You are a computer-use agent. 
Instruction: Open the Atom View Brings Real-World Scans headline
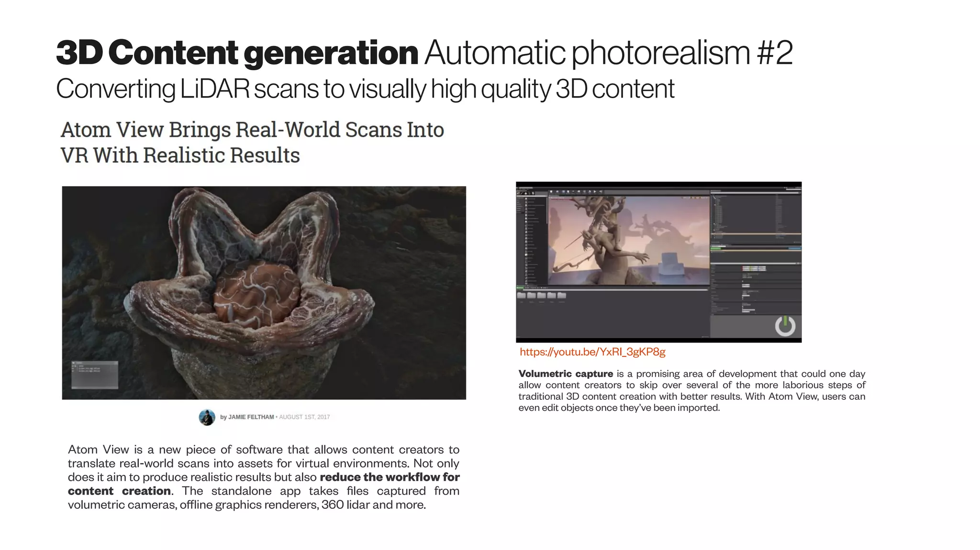tap(252, 143)
